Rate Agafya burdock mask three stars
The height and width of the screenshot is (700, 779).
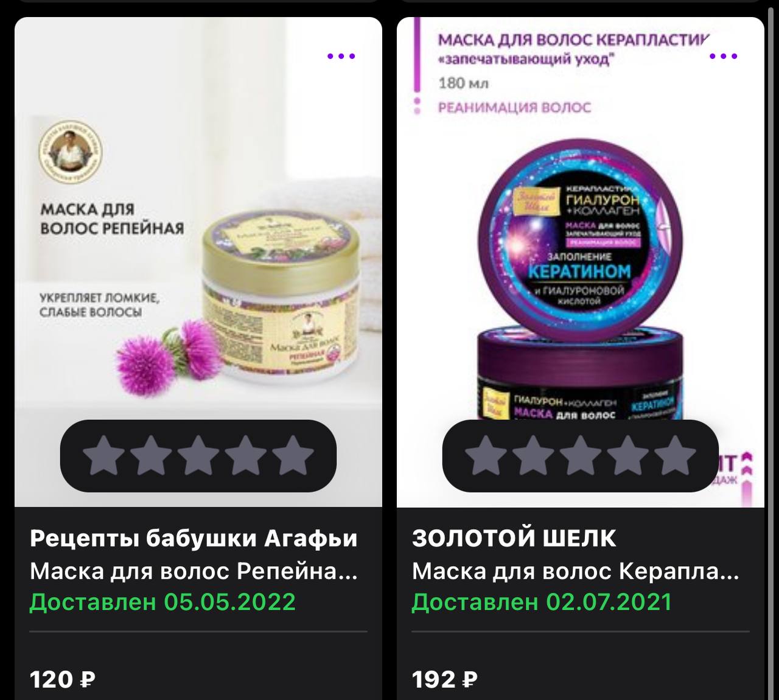tap(198, 455)
